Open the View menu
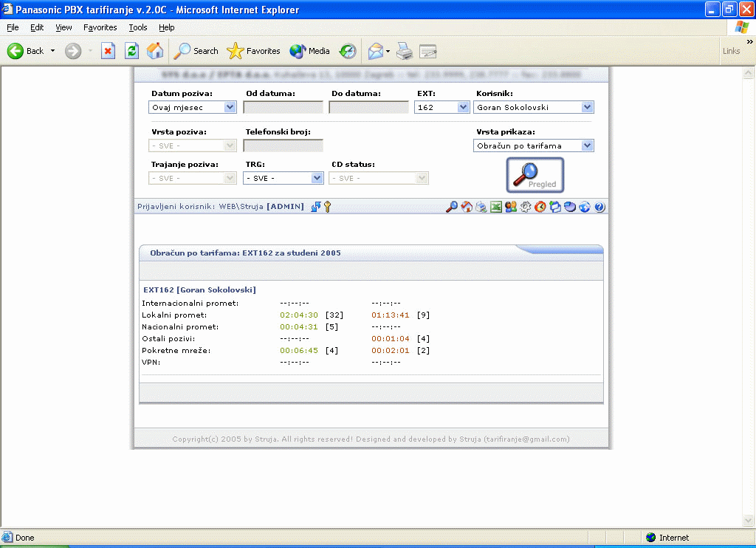Screen dimensions: 756x548 coord(63,27)
